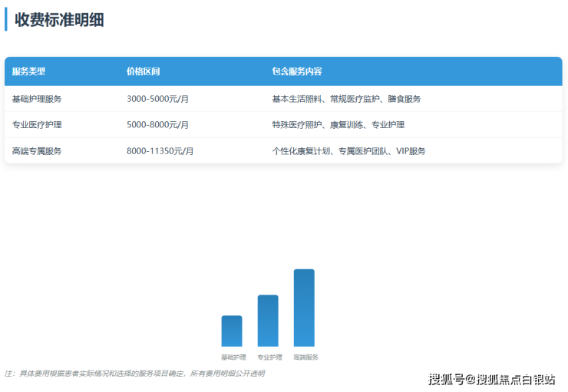The width and height of the screenshot is (568, 392).
Task: Click the middle blue bar for 专业护理
Action: pyautogui.click(x=268, y=321)
